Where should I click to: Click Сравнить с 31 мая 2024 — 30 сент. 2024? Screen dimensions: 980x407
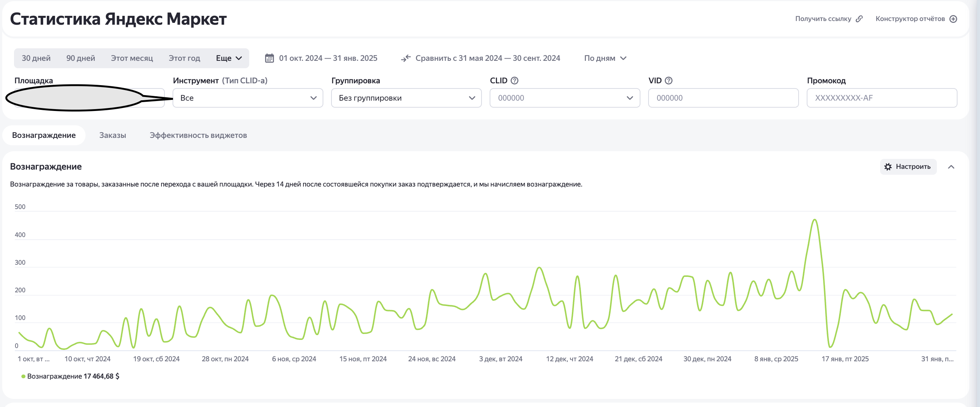pos(488,58)
